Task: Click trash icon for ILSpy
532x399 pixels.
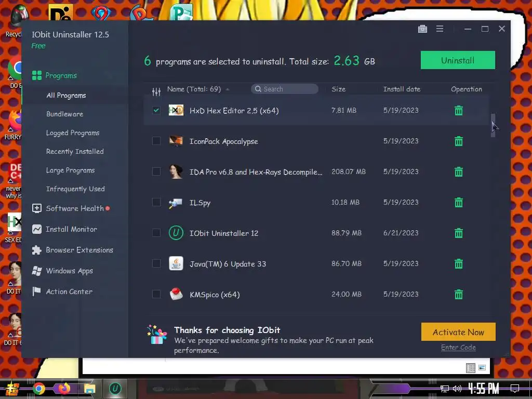Action: 458,203
